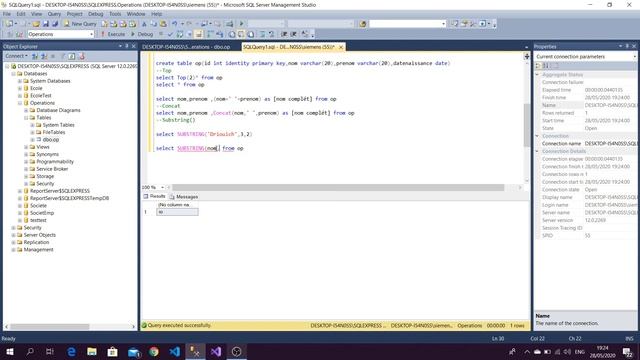Close the SQLQuery1.sql tab
Screen dimensions: 640x360
341,47
